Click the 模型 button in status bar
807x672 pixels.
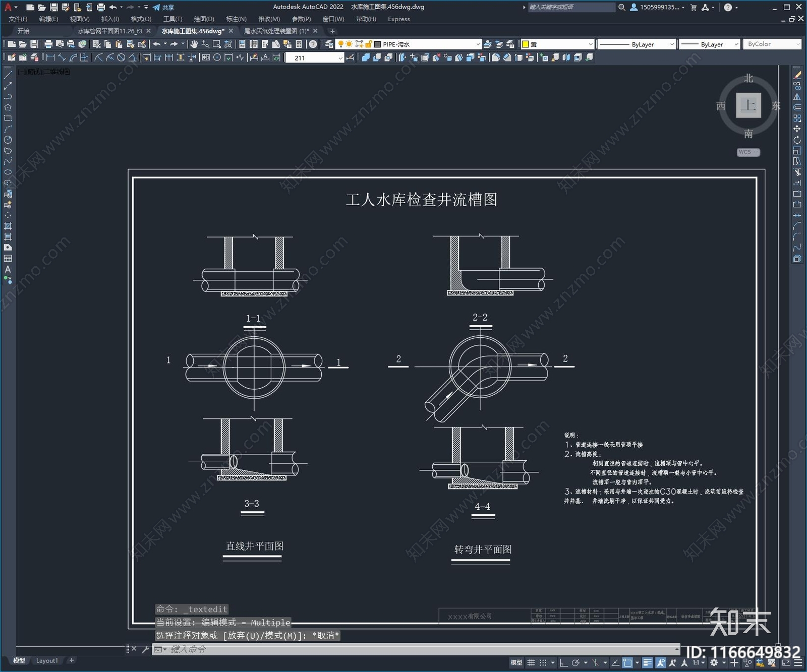[x=516, y=662]
